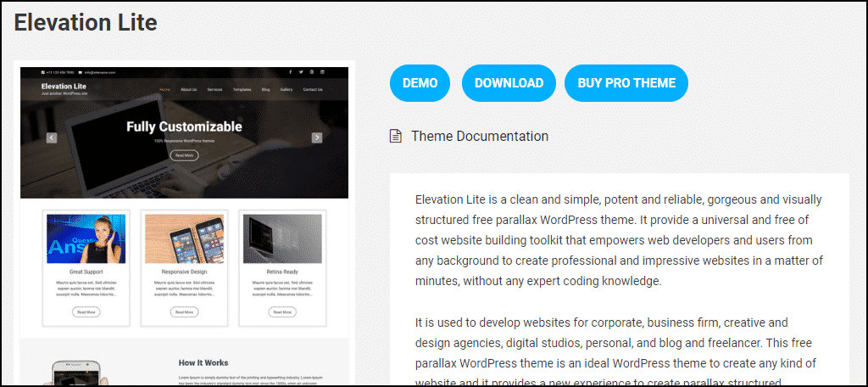Click the Great Support card image

tap(86, 238)
